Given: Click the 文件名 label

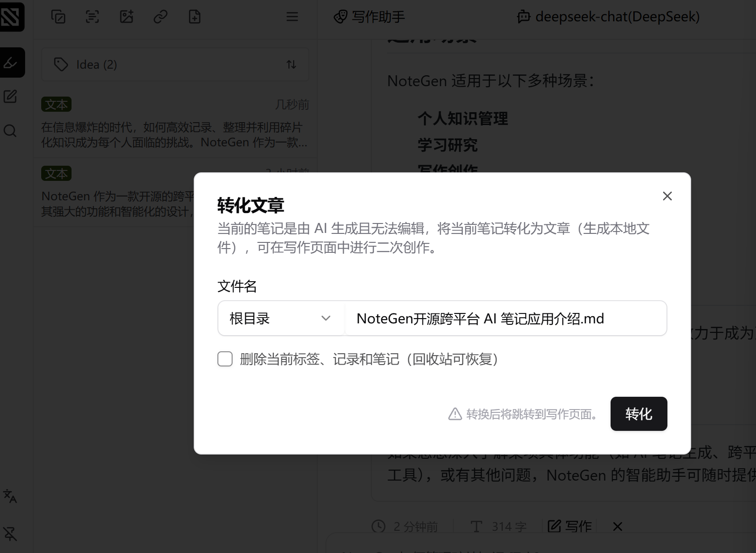Looking at the screenshot, I should [x=237, y=286].
